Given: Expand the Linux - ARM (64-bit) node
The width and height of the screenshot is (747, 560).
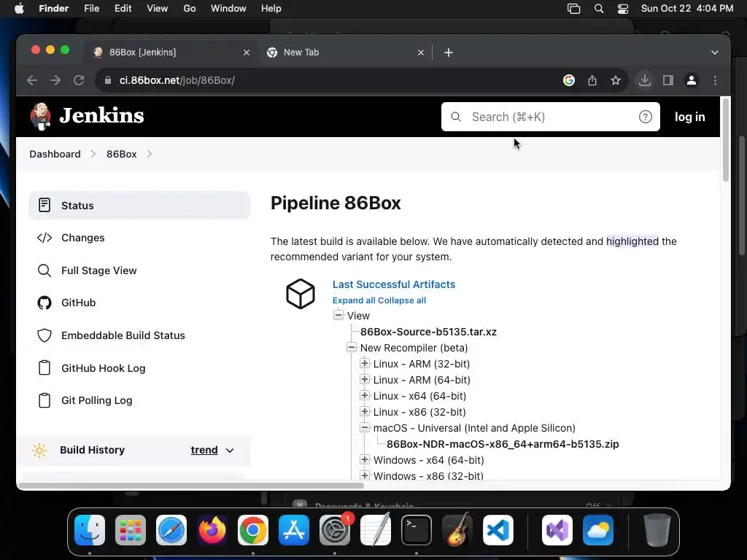Looking at the screenshot, I should [365, 379].
